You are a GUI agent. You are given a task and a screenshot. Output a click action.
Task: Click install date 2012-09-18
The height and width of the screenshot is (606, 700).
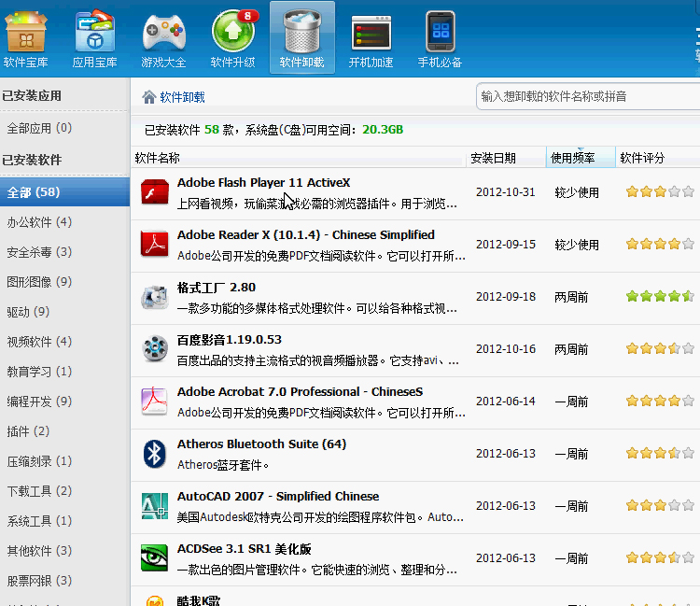505,297
